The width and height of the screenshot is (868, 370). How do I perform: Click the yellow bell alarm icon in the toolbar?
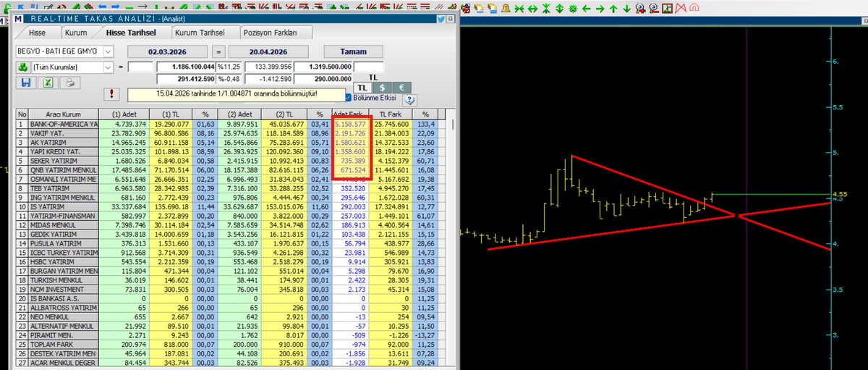[x=506, y=9]
